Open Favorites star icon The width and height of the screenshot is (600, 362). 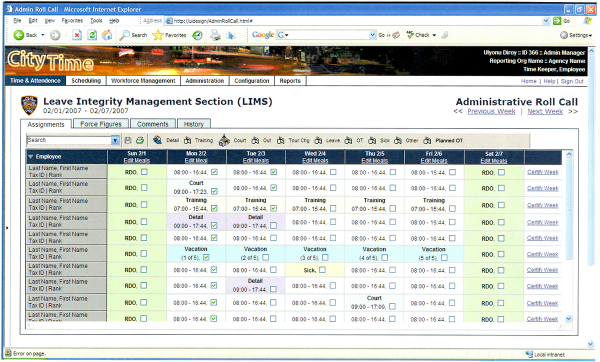tap(158, 35)
